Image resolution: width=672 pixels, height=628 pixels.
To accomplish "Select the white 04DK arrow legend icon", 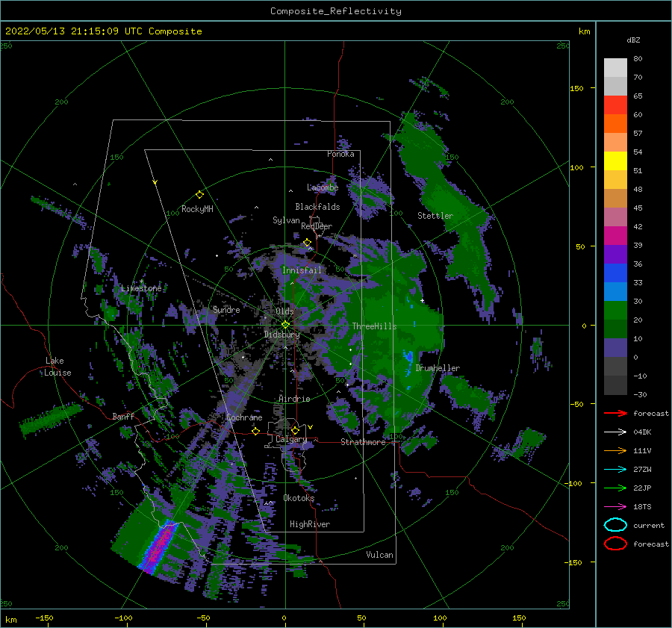I will coord(615,432).
